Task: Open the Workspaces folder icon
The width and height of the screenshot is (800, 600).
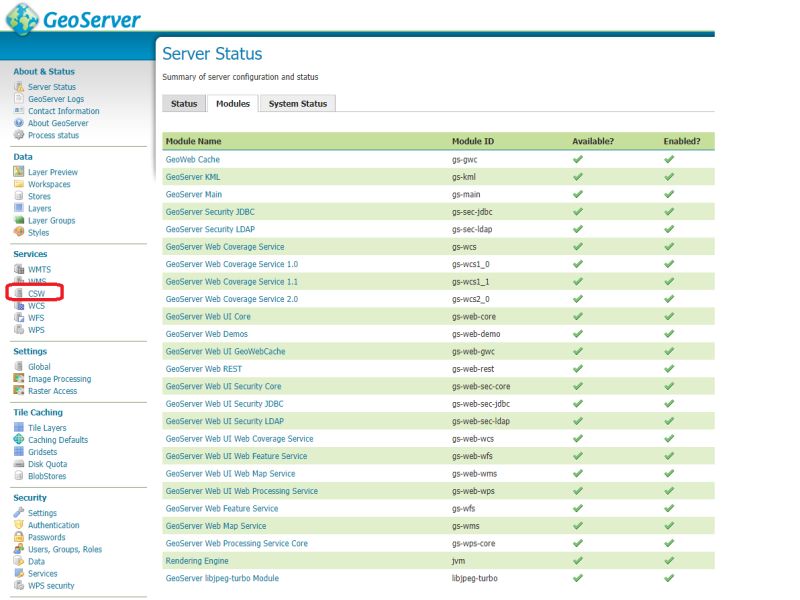Action: (18, 184)
